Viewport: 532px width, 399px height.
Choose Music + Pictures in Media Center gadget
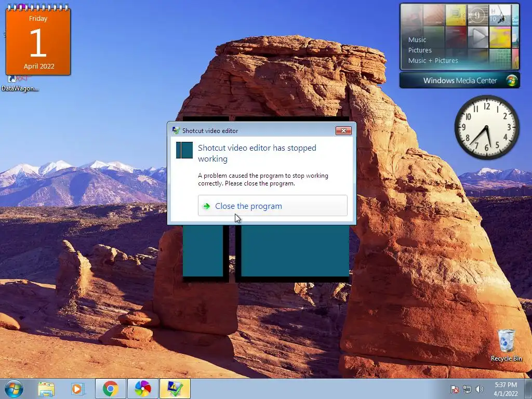[433, 61]
